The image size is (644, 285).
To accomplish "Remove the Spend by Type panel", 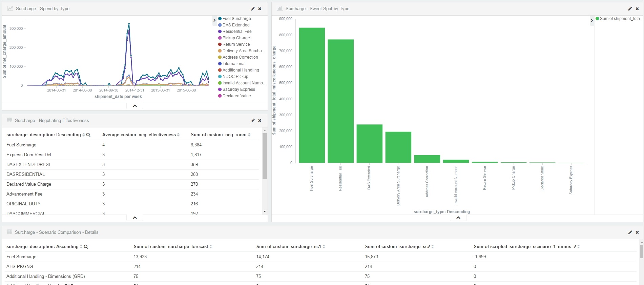I will pyautogui.click(x=260, y=9).
